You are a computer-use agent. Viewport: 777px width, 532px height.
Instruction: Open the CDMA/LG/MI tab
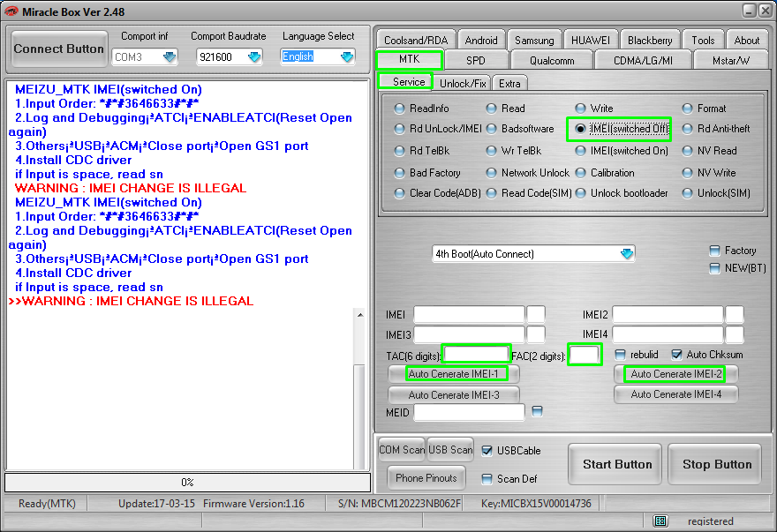point(643,60)
